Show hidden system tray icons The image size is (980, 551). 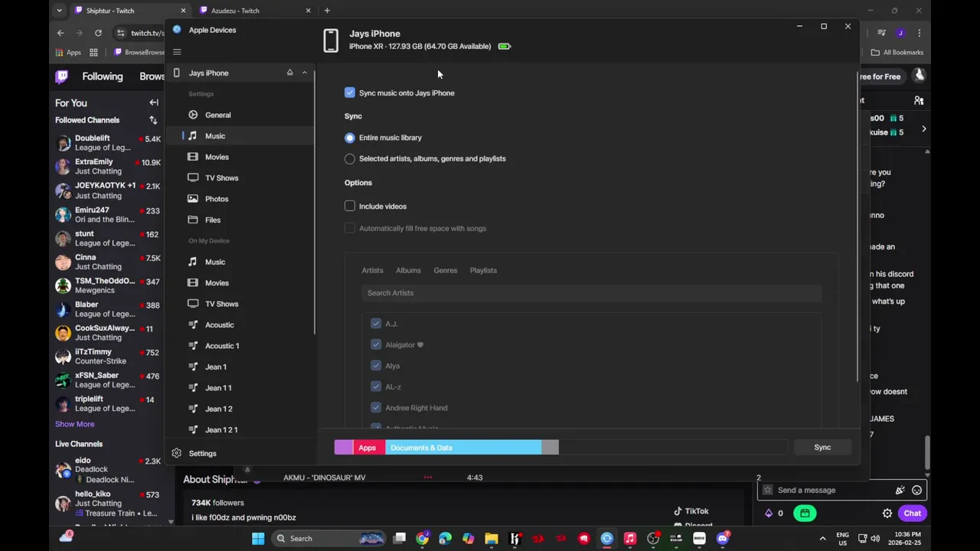pos(823,539)
